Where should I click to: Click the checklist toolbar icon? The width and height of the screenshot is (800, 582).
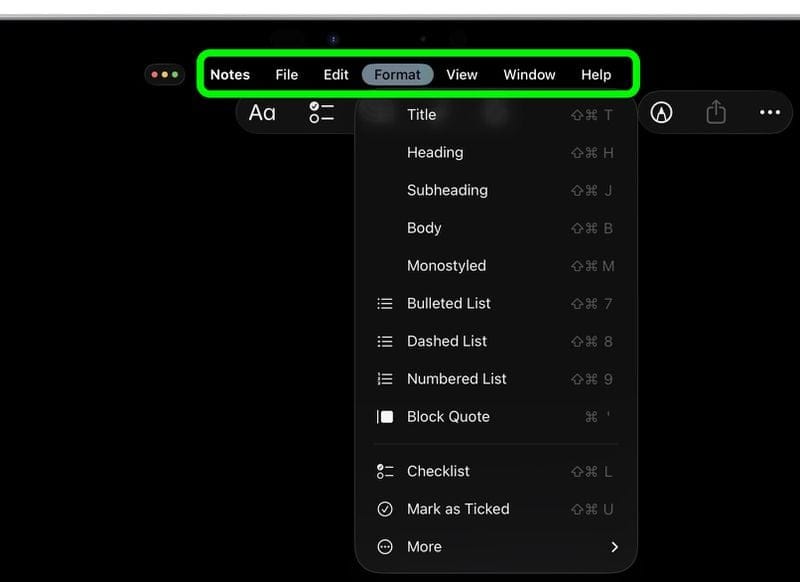click(321, 113)
